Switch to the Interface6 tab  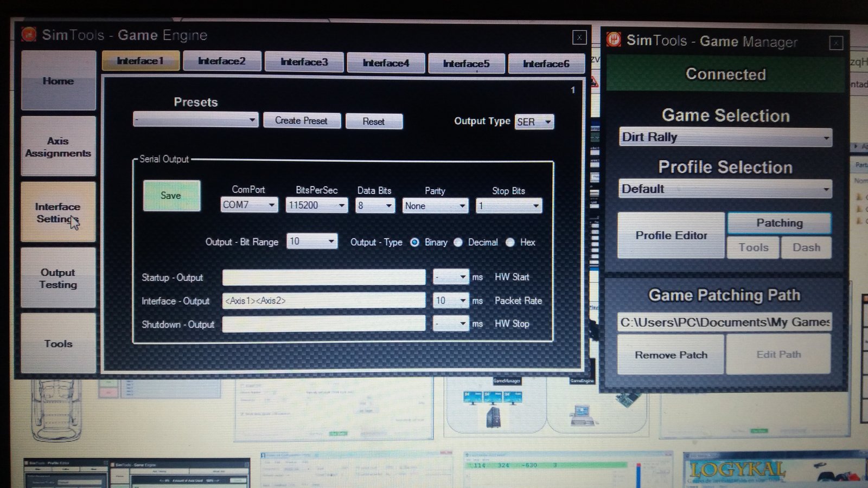click(x=546, y=63)
